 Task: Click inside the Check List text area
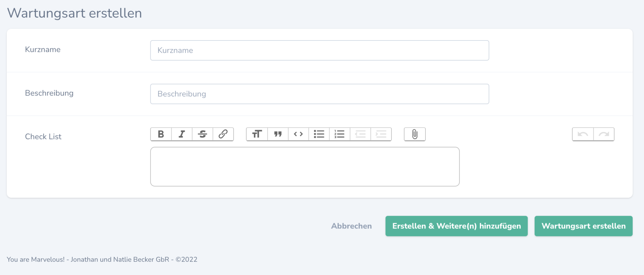click(305, 167)
